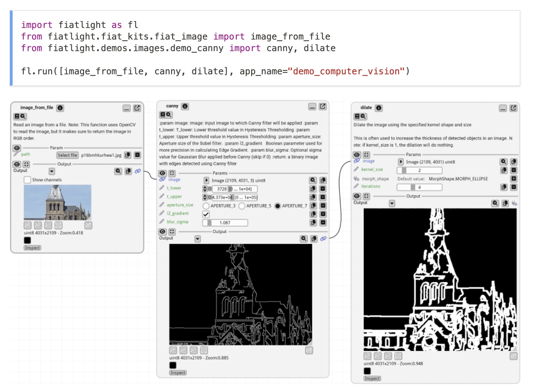Image resolution: width=537 pixels, height=392 pixels.
Task: Uncheck the l2_gradient checkbox
Action: click(206, 214)
